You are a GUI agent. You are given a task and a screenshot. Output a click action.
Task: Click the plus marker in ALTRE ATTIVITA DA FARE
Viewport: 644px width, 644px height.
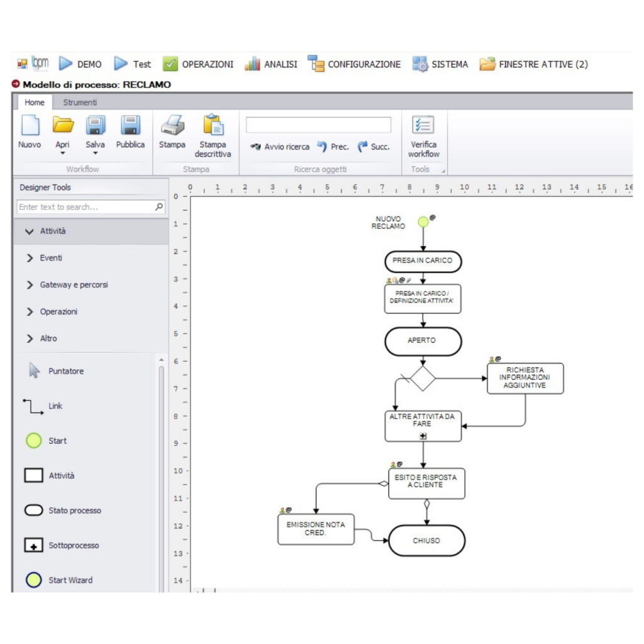coord(423,436)
